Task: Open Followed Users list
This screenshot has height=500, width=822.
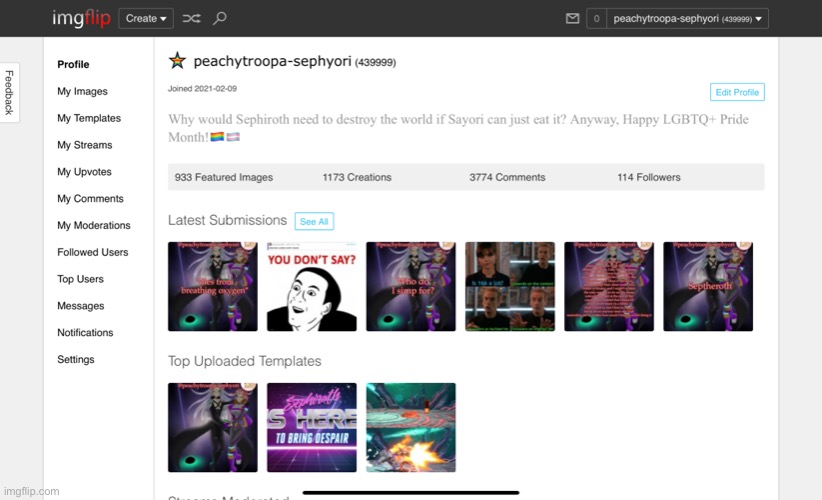Action: pos(93,252)
